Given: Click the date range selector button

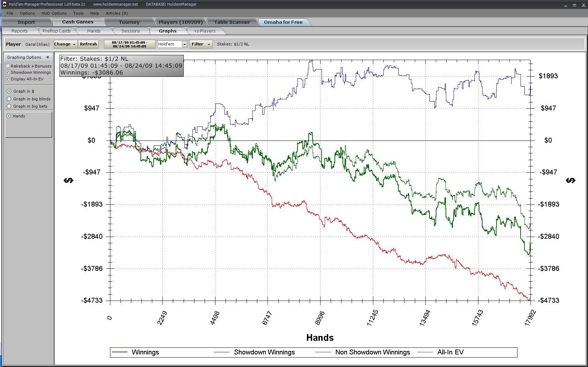Looking at the screenshot, I should click(x=130, y=44).
